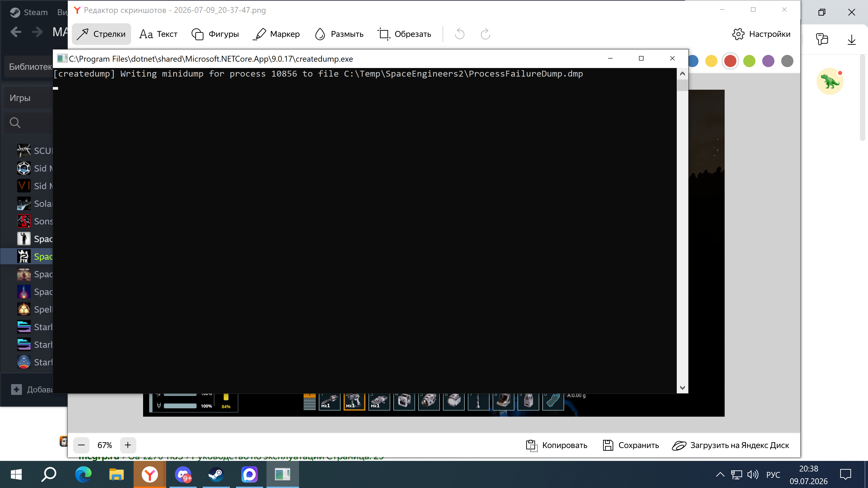This screenshot has width=868, height=488.
Task: Open Настройки settings of the screenshot editor
Action: [x=761, y=34]
